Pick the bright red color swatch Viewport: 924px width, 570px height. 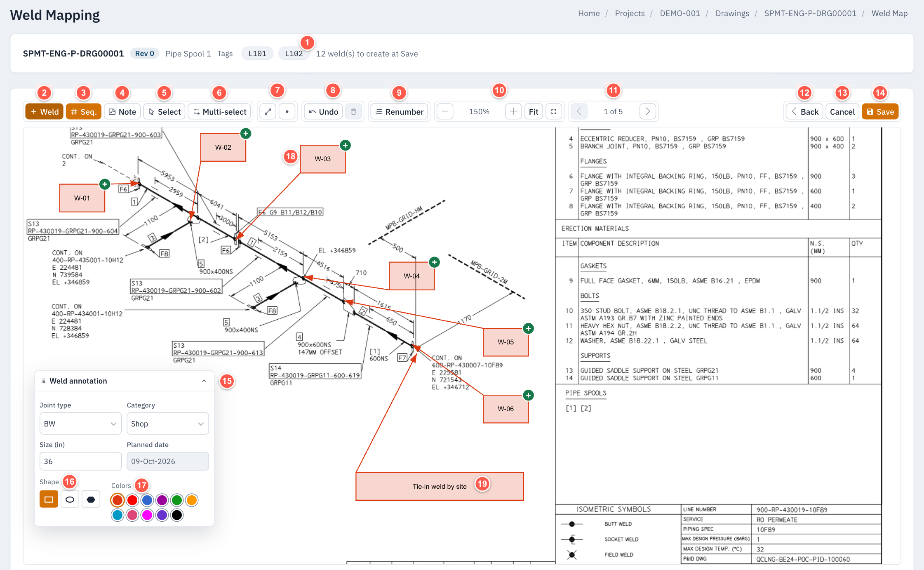coord(132,500)
